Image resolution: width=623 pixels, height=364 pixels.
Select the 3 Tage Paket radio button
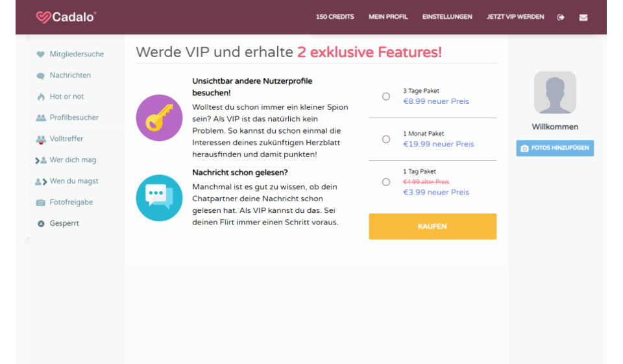[x=386, y=97]
